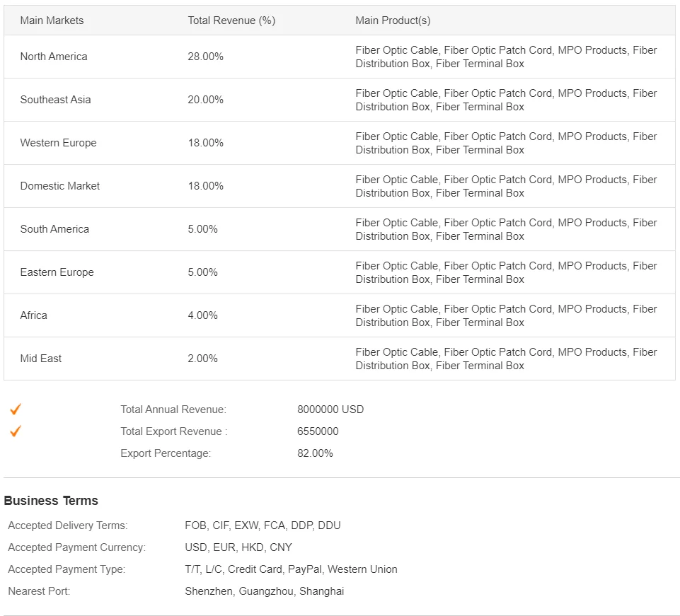Click the 8000000 USD annual revenue value
Viewport: 680px width, 616px height.
(330, 409)
